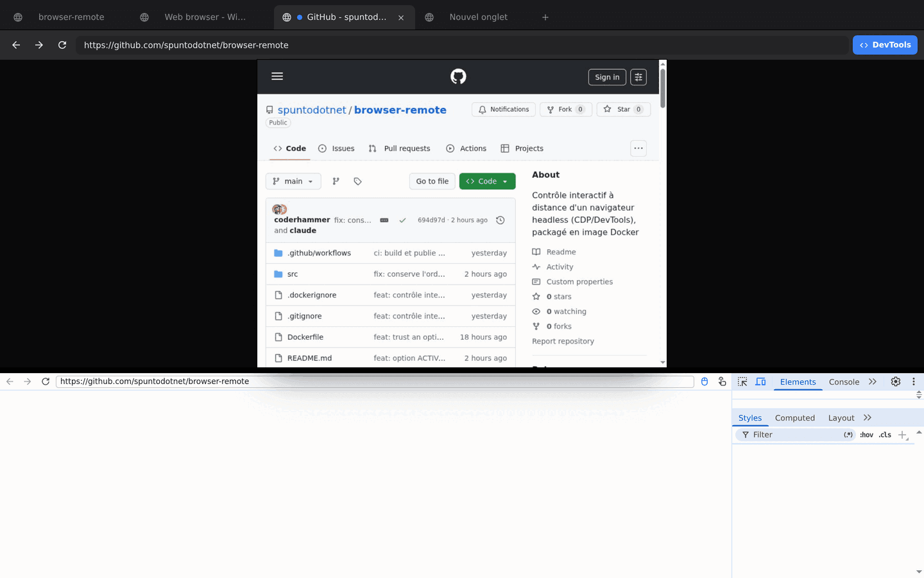Click the GitHub page vertical scrollbar thumb
924x578 pixels.
(x=663, y=89)
